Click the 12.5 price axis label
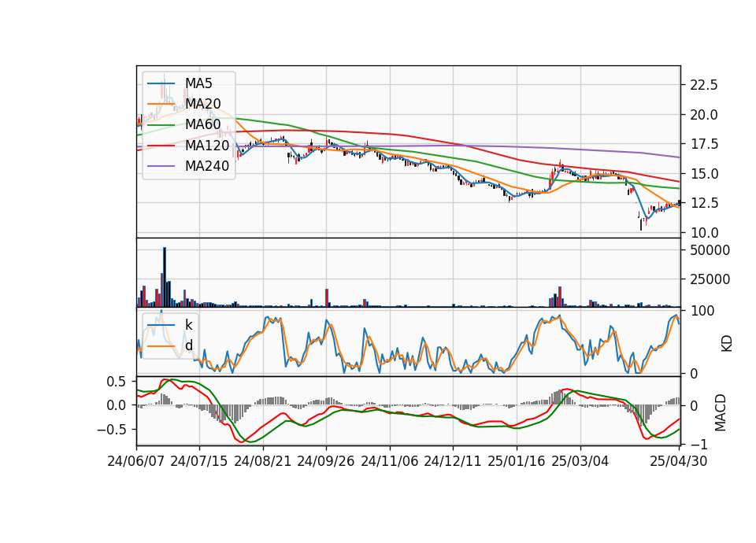Screen dimensions: 756x543 [704, 203]
